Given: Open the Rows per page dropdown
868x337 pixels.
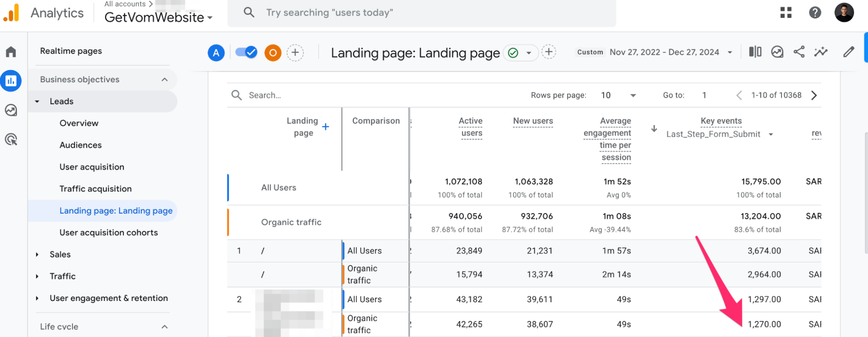Looking at the screenshot, I should pyautogui.click(x=618, y=95).
